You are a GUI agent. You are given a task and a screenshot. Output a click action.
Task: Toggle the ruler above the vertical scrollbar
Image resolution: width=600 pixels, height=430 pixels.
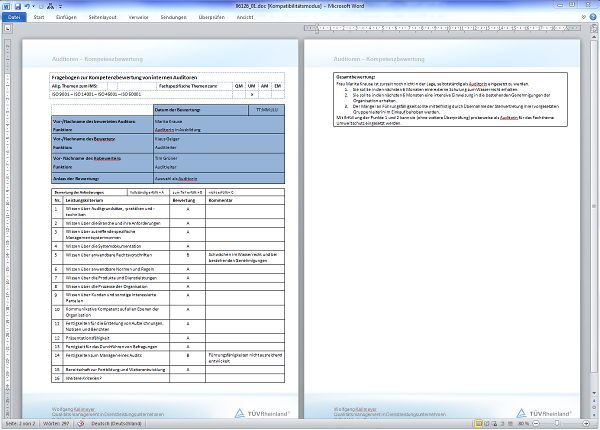coord(594,29)
